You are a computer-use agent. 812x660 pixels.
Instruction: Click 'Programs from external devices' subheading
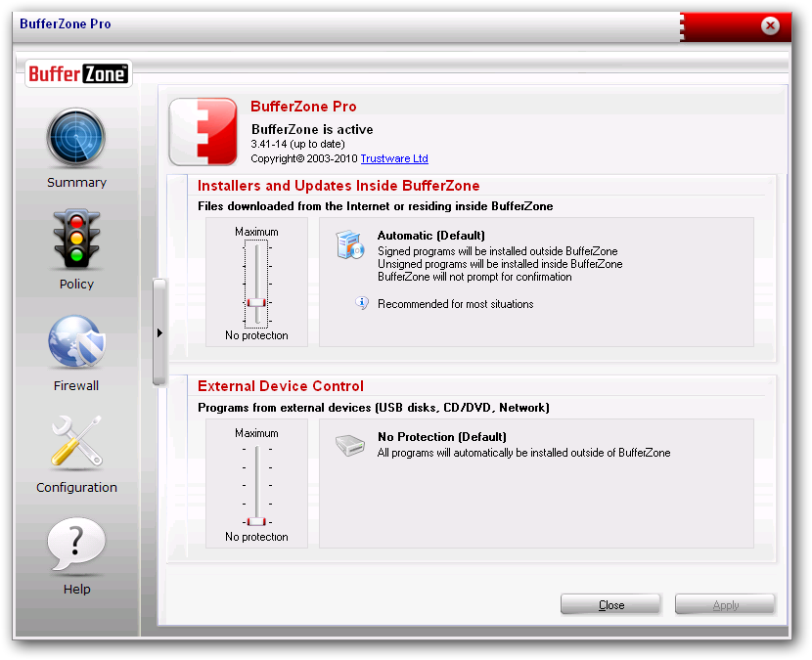(x=374, y=408)
